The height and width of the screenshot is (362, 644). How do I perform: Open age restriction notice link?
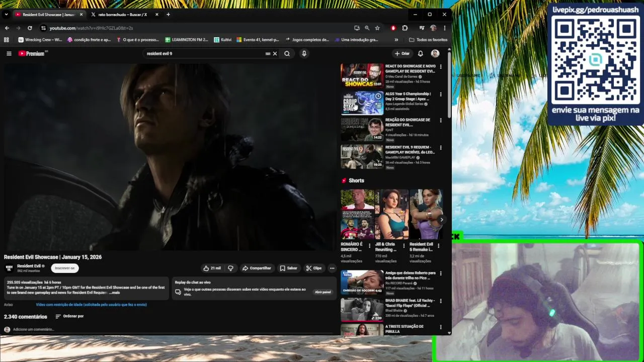91,304
